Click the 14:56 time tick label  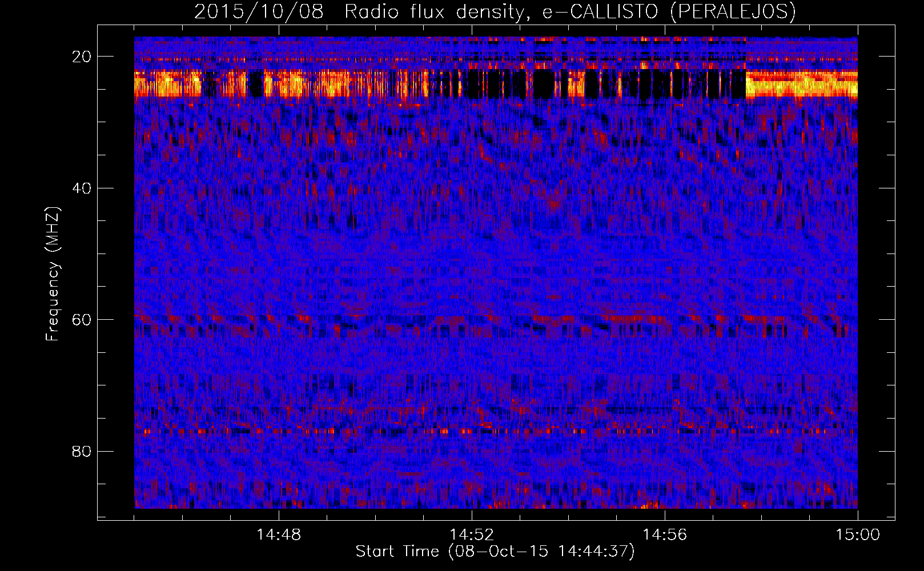665,535
